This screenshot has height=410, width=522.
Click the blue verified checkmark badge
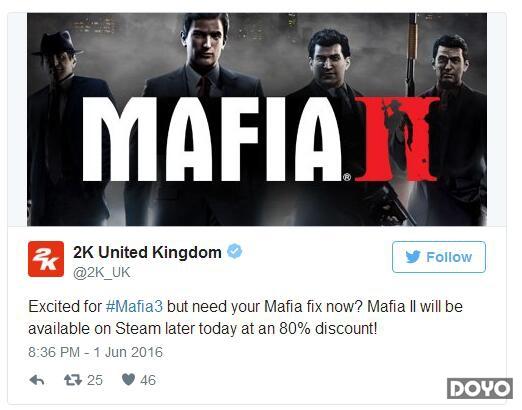[x=235, y=251]
